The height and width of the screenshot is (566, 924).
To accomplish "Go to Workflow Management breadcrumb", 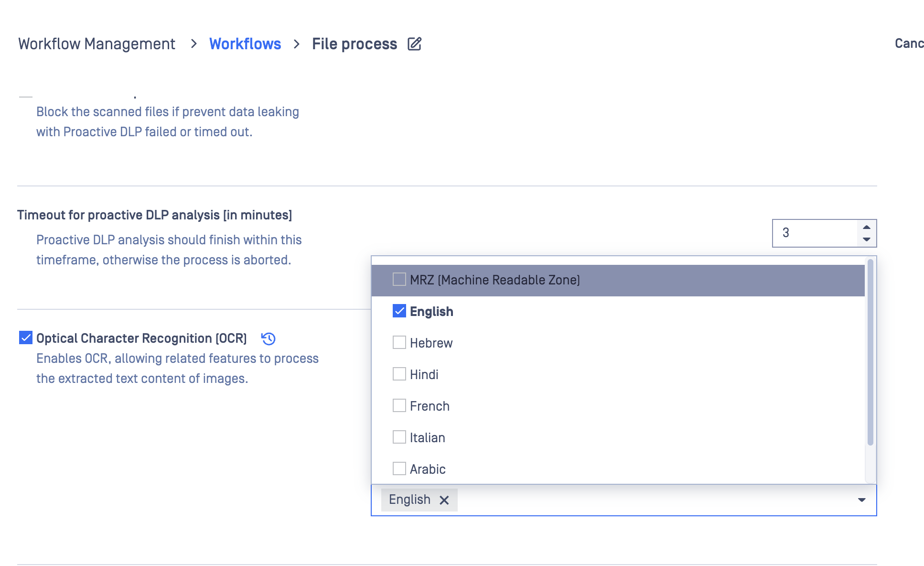I will coord(97,44).
